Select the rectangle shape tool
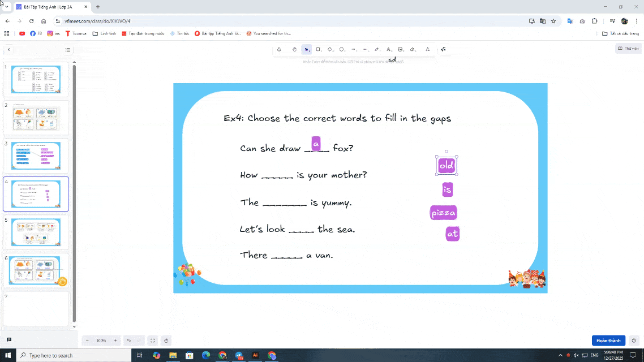Screen dimensions: 644x362 coord(318,50)
